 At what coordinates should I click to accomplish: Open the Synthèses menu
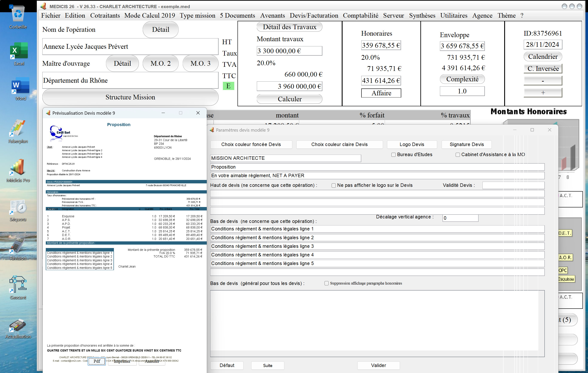pos(422,15)
